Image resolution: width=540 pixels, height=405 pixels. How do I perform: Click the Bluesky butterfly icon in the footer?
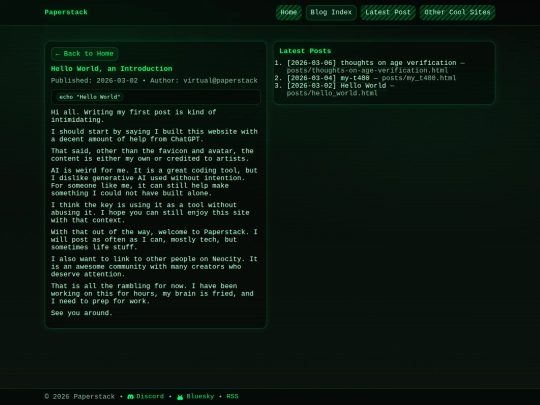180,397
